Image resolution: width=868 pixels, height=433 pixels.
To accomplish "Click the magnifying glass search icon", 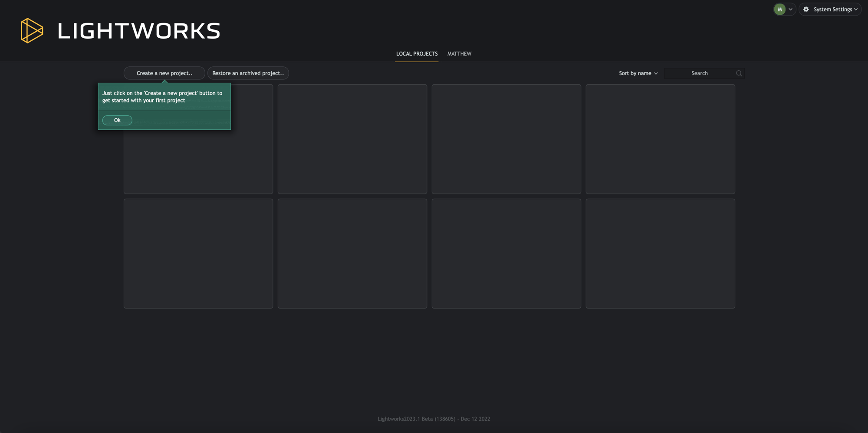I will 739,73.
